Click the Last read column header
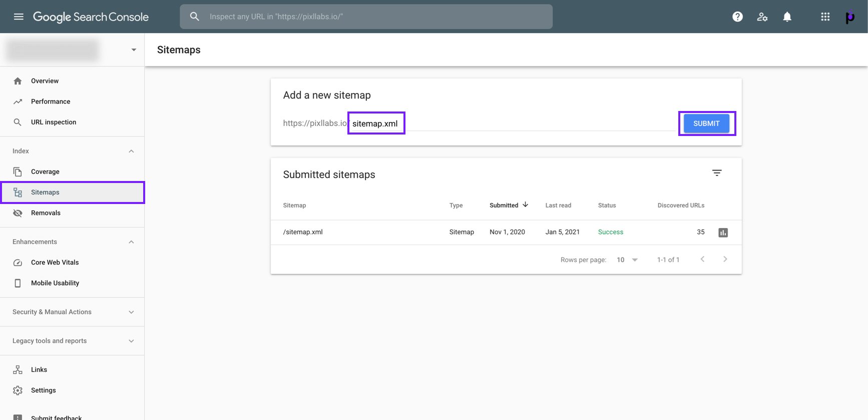 click(x=558, y=205)
